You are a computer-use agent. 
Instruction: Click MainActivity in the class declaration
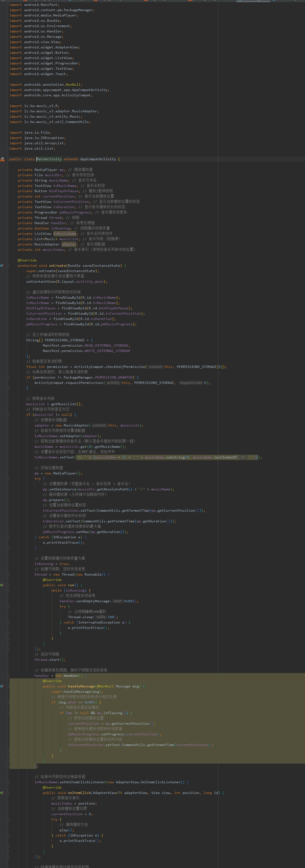pyautogui.click(x=49, y=159)
